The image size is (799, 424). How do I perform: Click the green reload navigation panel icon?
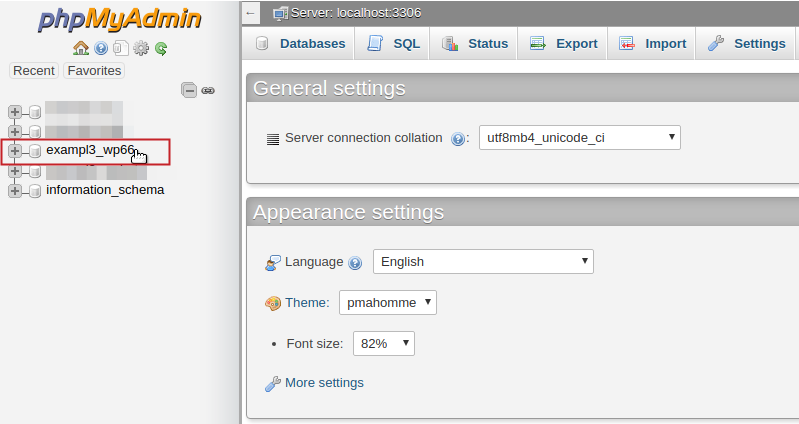click(160, 48)
